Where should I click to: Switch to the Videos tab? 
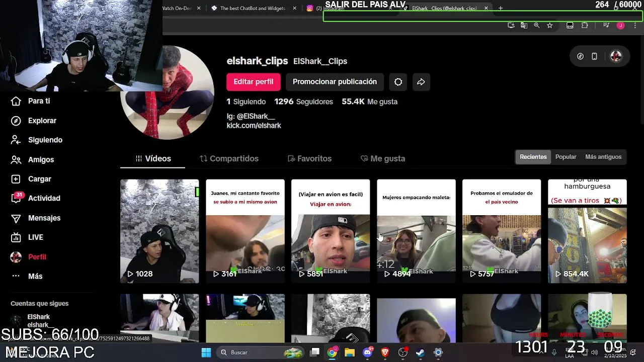point(153,158)
